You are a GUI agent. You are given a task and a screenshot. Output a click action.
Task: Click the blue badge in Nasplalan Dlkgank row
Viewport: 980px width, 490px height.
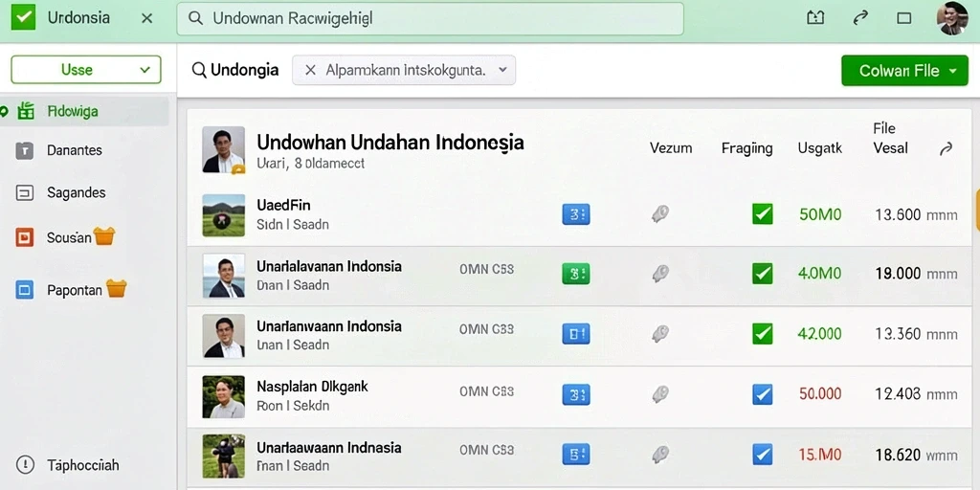[x=575, y=394]
